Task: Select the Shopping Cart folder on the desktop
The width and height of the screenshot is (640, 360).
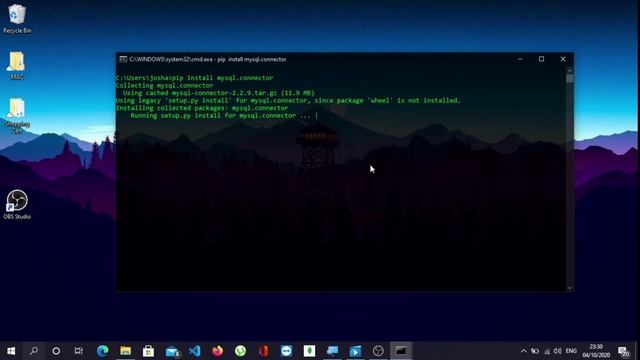Action: pos(17,116)
